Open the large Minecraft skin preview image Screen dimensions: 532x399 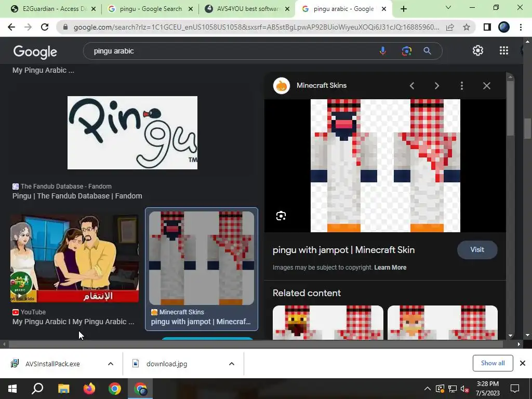click(385, 166)
